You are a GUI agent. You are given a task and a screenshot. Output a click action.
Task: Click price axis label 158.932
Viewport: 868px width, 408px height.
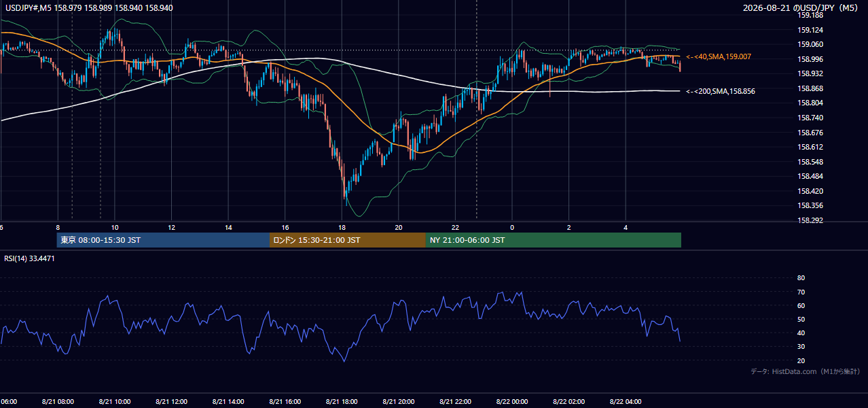[x=810, y=73]
